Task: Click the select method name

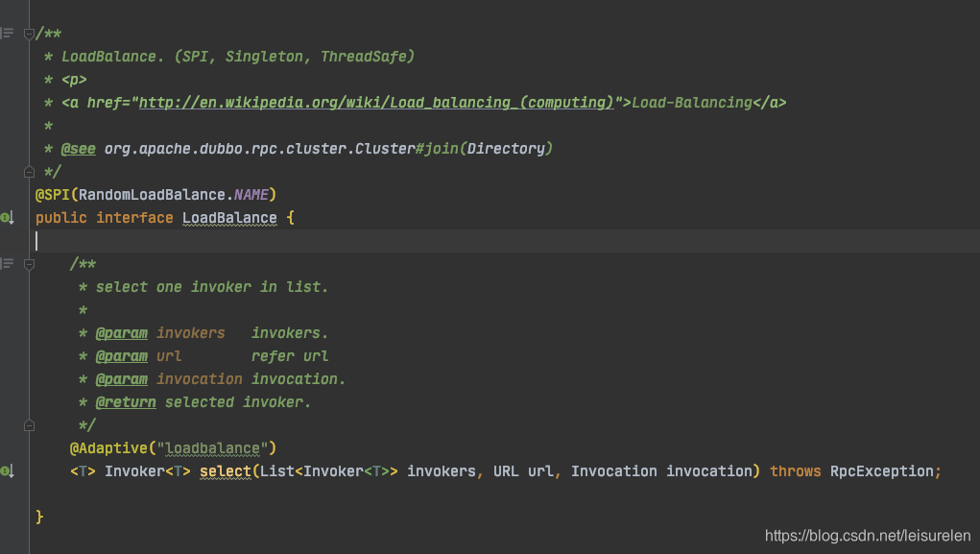Action: click(x=225, y=470)
